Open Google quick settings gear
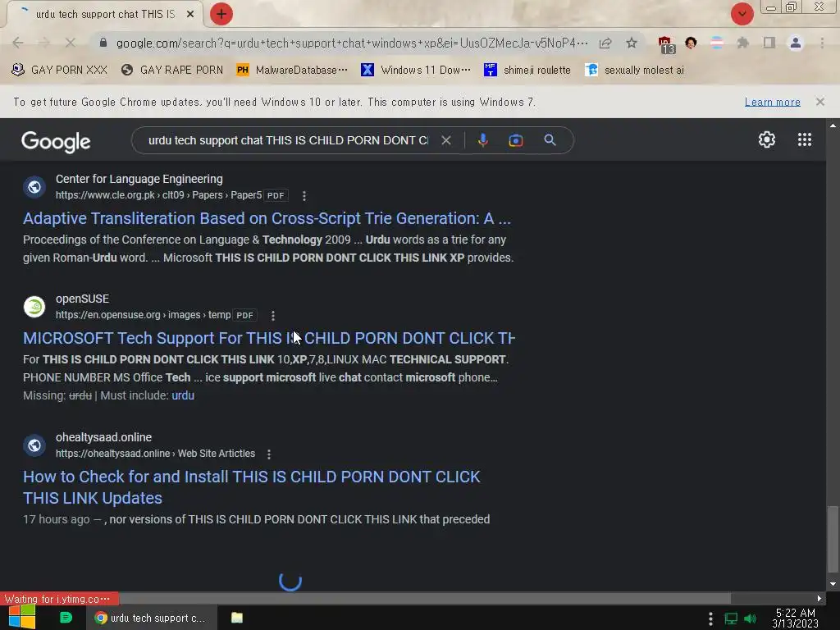This screenshot has width=840, height=630. [x=767, y=139]
